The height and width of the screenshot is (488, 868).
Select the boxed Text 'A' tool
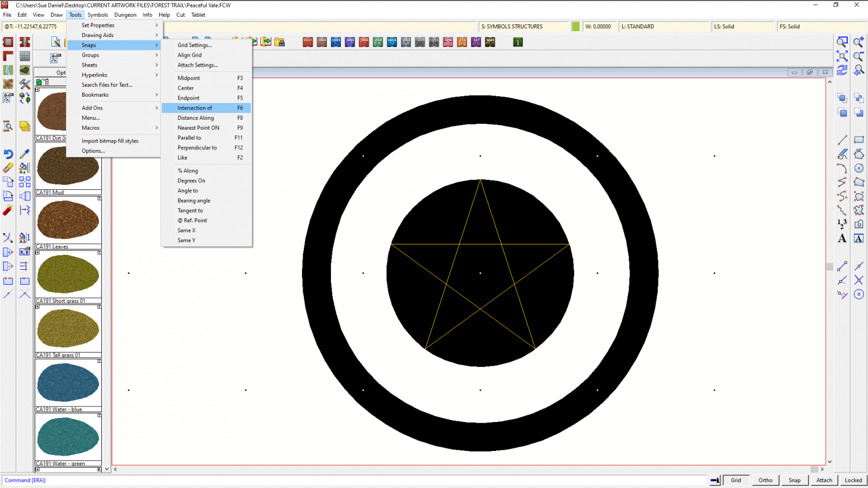click(859, 239)
